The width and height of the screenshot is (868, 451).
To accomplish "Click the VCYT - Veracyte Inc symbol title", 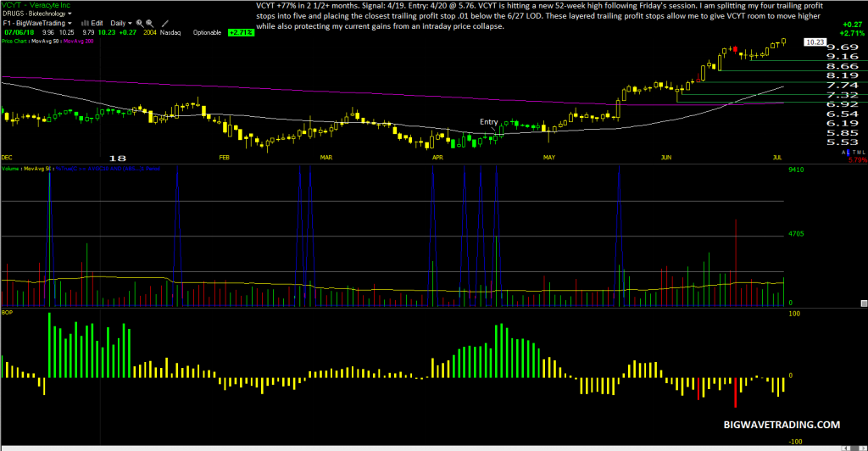I will click(36, 5).
